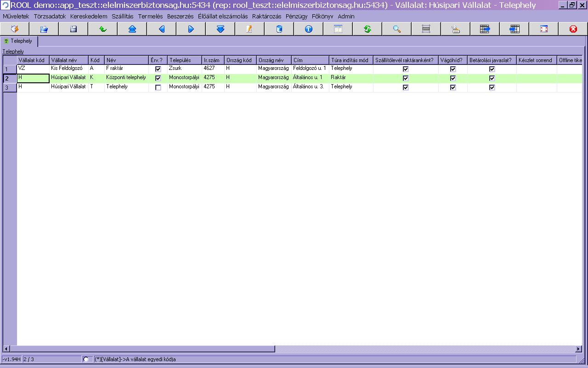Viewport: 588px width, 368px height.
Task: Click the magnifying glass search icon
Action: click(x=397, y=29)
